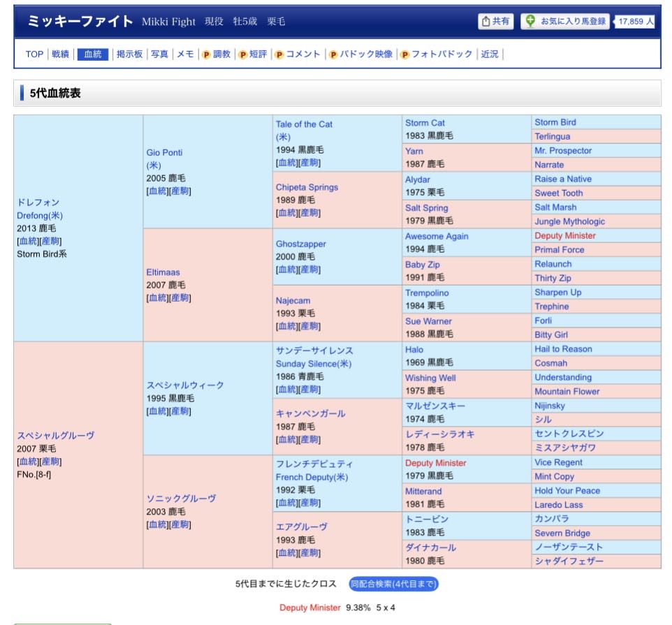This screenshot has height=625, width=672.
Task: Switch to the 戦績 tab
Action: (x=61, y=54)
